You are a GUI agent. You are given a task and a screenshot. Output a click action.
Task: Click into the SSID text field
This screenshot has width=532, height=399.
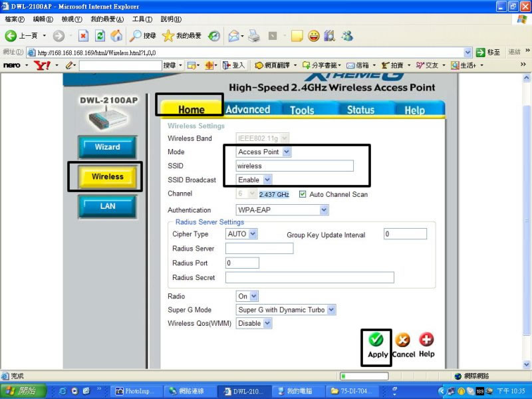(x=295, y=166)
